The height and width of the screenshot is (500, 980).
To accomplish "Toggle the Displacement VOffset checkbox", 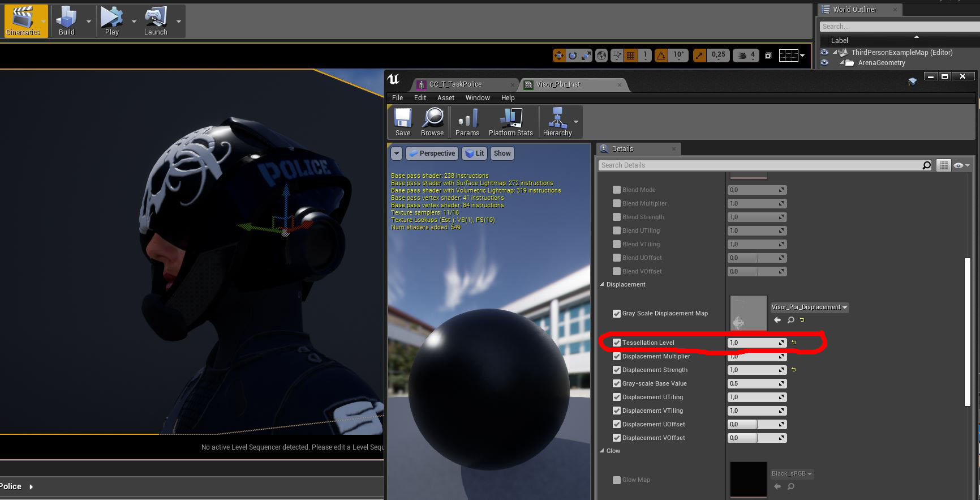I will point(617,438).
